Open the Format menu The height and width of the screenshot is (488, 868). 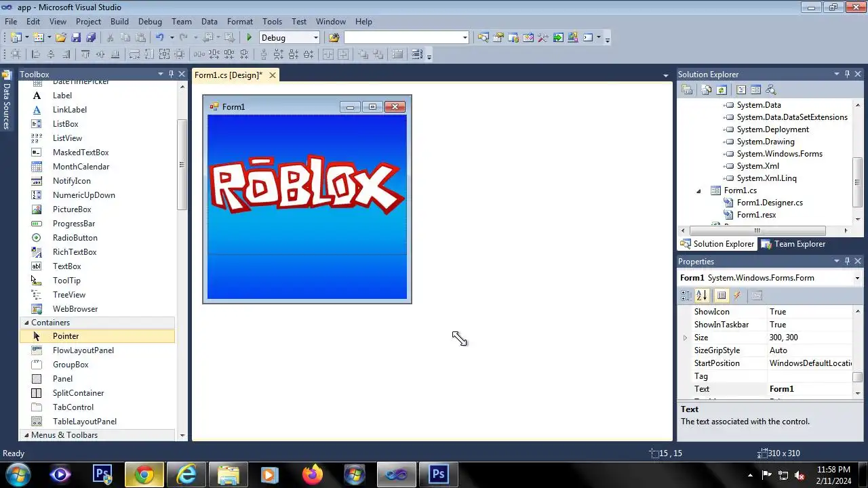tap(240, 22)
